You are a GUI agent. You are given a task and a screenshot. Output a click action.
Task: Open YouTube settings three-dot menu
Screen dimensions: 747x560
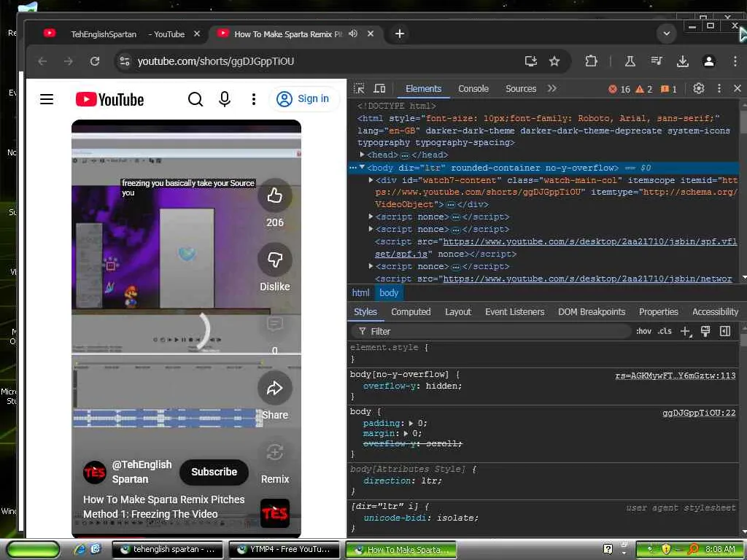253,99
